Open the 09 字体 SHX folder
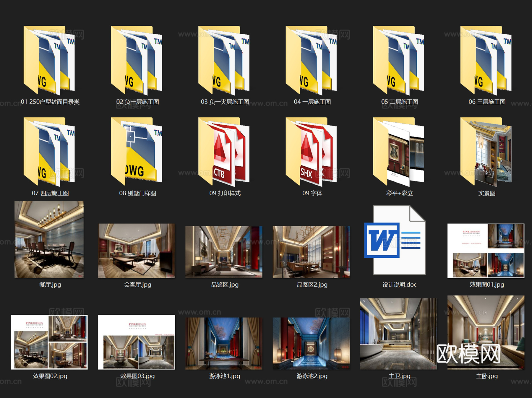This screenshot has width=532, height=398. click(x=311, y=152)
